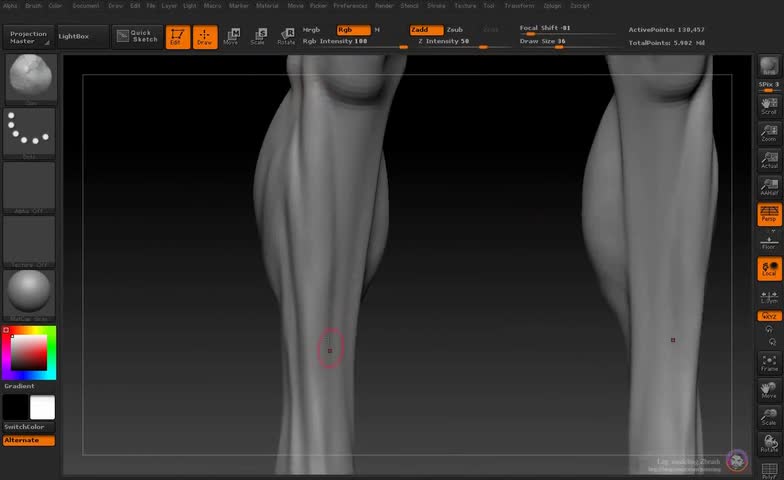Activate the Edit mode button
Viewport: 784px width, 480px height.
[178, 37]
